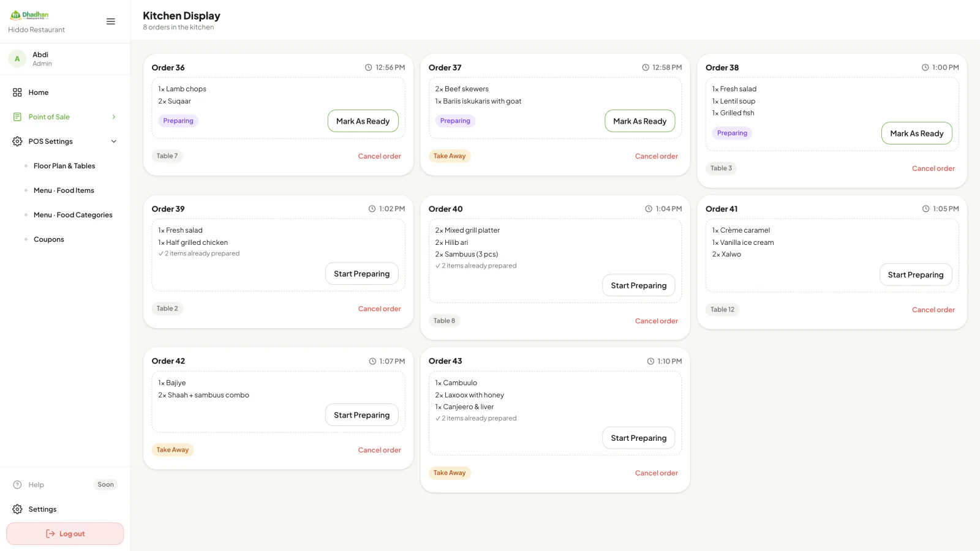Viewport: 980px width, 551px height.
Task: Click the clock icon on Order 40
Action: tap(649, 209)
